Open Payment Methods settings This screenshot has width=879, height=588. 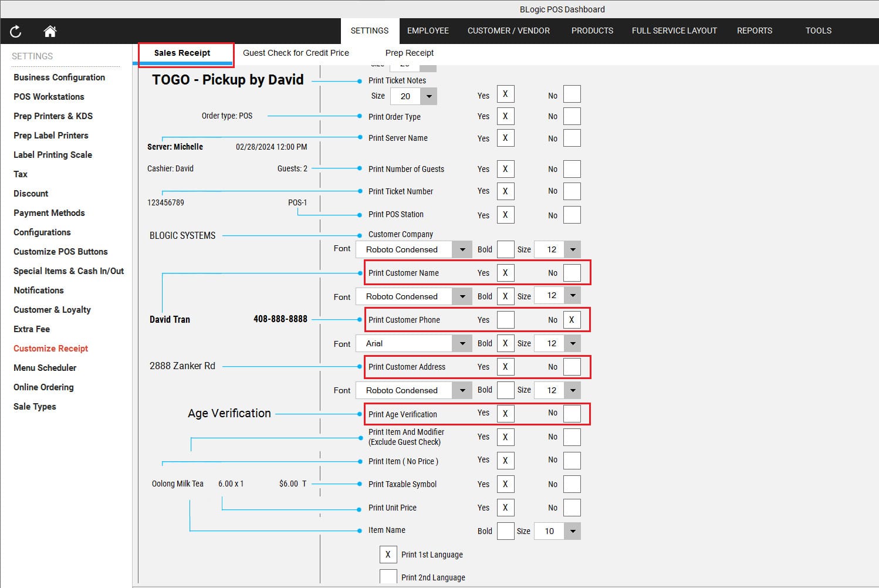[49, 213]
